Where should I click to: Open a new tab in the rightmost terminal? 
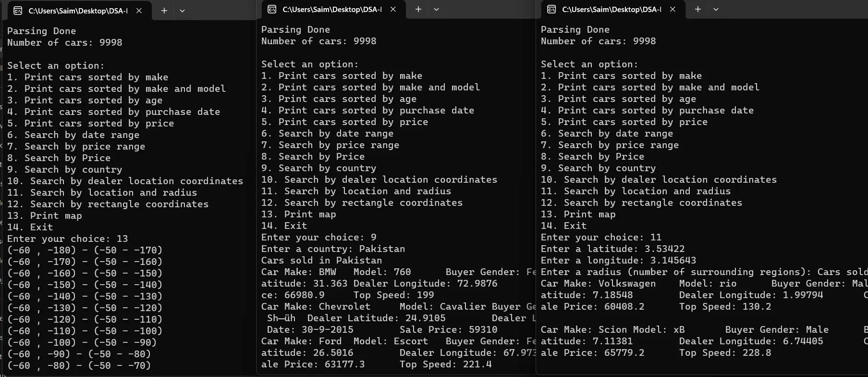pyautogui.click(x=698, y=9)
